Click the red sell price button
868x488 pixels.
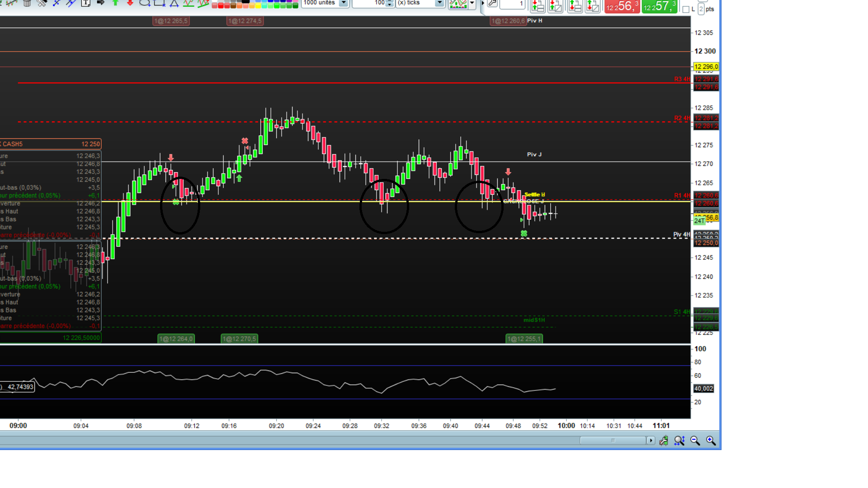[x=622, y=6]
